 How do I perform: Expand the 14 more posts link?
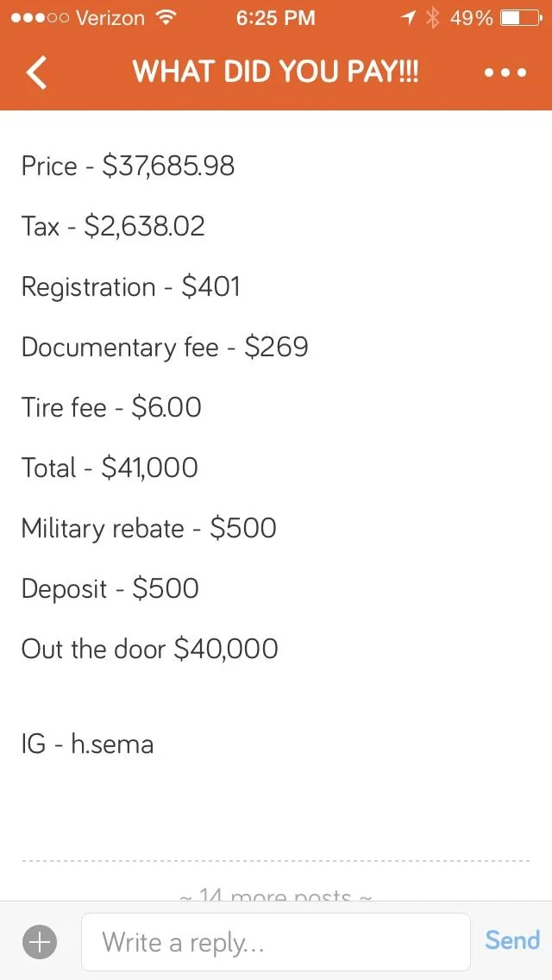[x=276, y=895]
